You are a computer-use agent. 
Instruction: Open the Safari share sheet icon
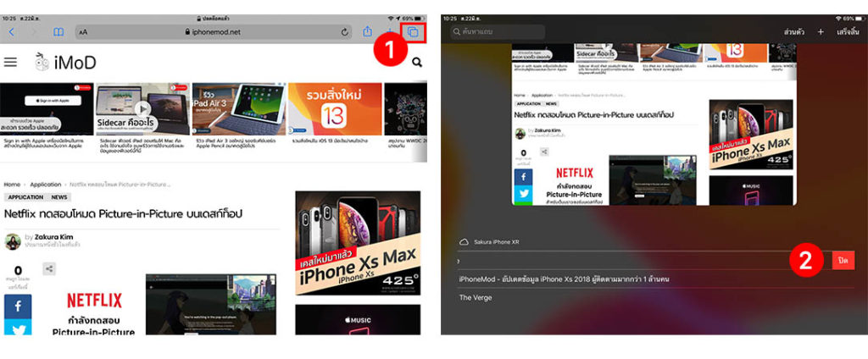point(368,31)
